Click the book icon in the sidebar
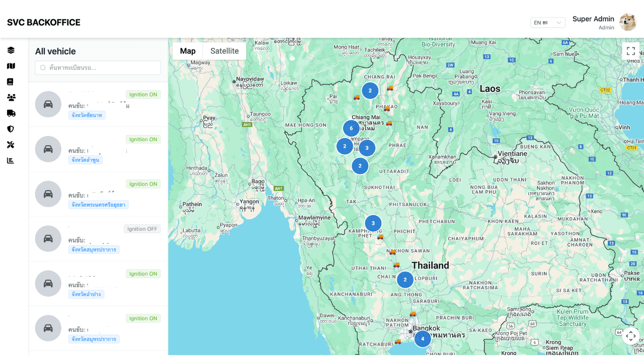Screen dimensions: 644x362 11,82
